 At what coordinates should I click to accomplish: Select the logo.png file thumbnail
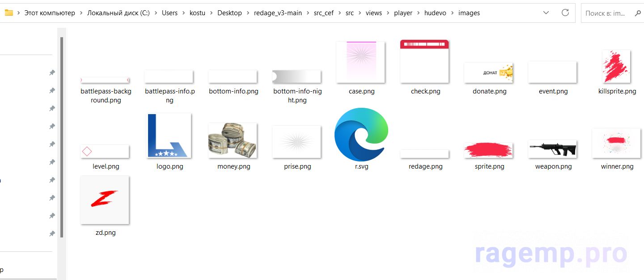click(x=169, y=136)
